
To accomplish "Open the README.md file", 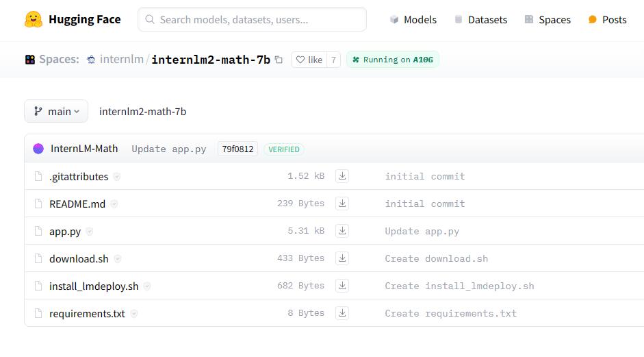I will [x=77, y=204].
